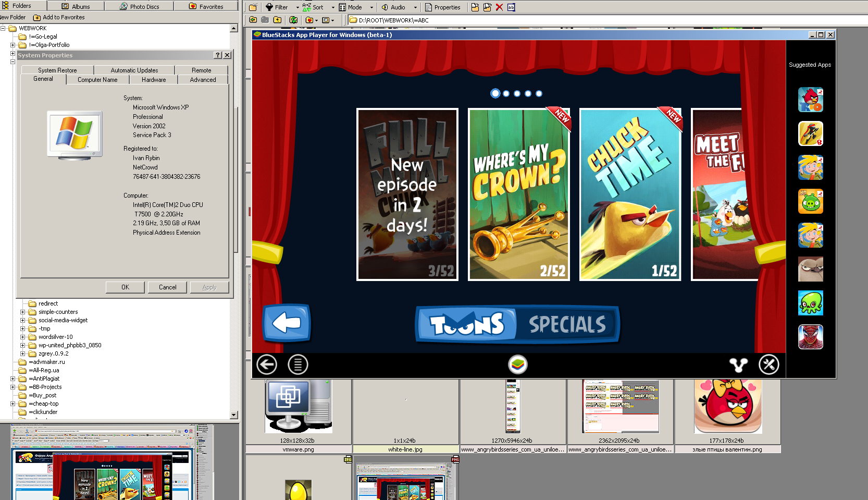Click the blue back arrow in game
This screenshot has height=500, width=868.
click(287, 323)
